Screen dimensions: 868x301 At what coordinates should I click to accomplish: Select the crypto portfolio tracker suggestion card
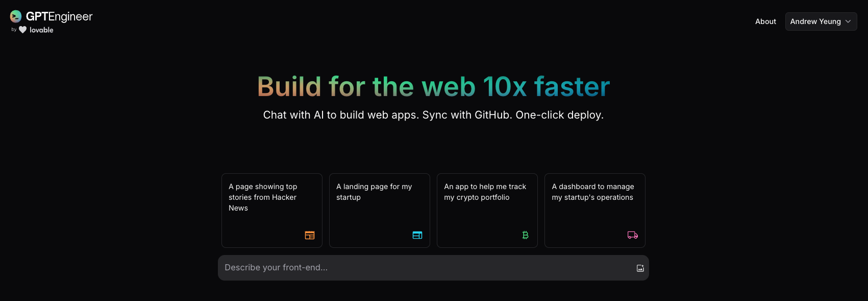pos(487,211)
